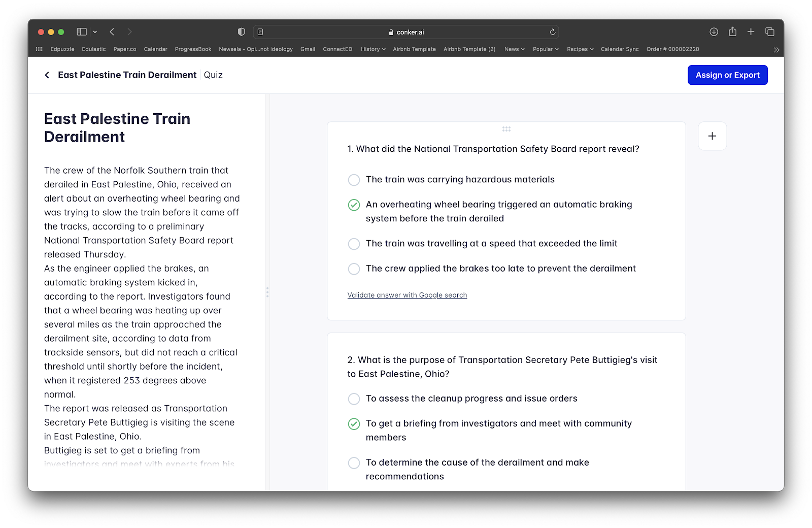Viewport: 812px width, 528px height.
Task: Click question 2 text about Buttigieg's visit
Action: (502, 367)
